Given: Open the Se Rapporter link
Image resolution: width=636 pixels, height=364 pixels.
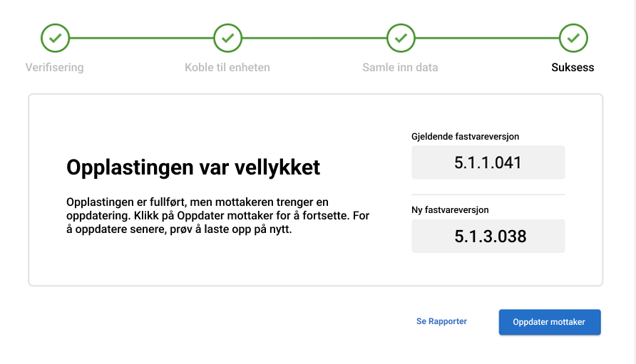Looking at the screenshot, I should (x=441, y=321).
